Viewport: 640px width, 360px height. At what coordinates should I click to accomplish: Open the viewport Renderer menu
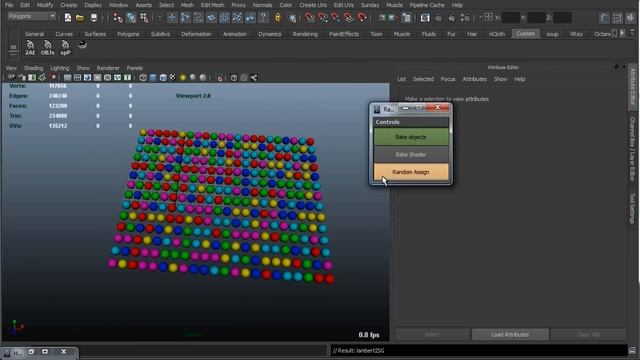(108, 68)
